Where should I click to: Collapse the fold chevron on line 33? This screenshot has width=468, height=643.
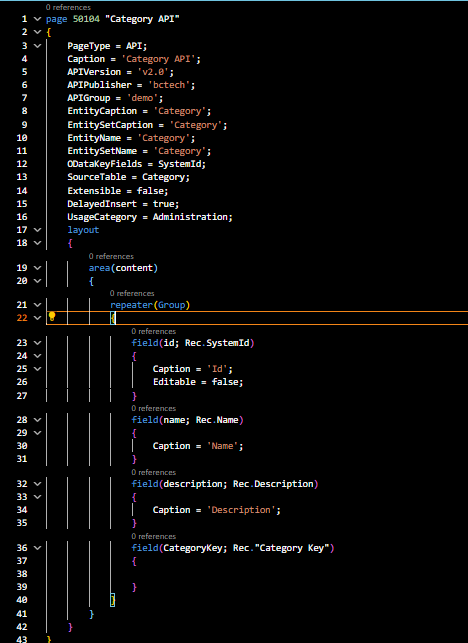(x=37, y=497)
